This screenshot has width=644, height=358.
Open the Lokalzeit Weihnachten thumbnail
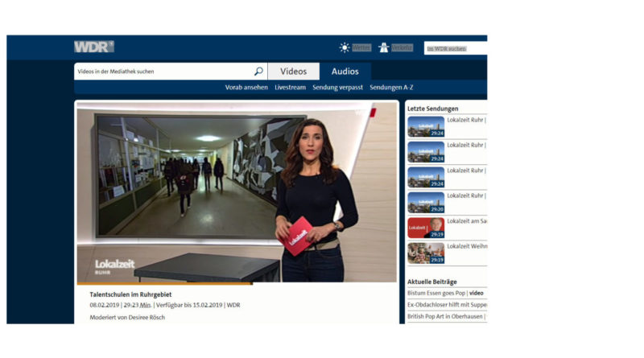pyautogui.click(x=425, y=253)
